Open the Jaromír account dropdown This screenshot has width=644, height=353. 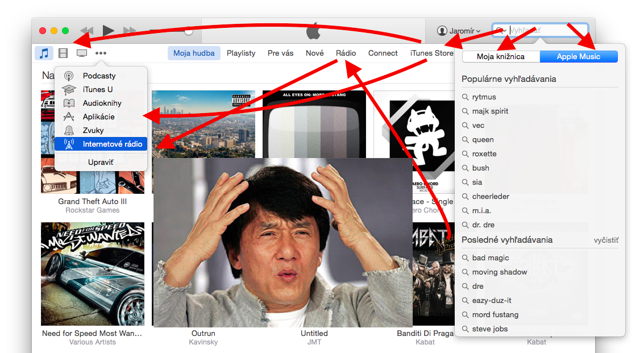459,31
